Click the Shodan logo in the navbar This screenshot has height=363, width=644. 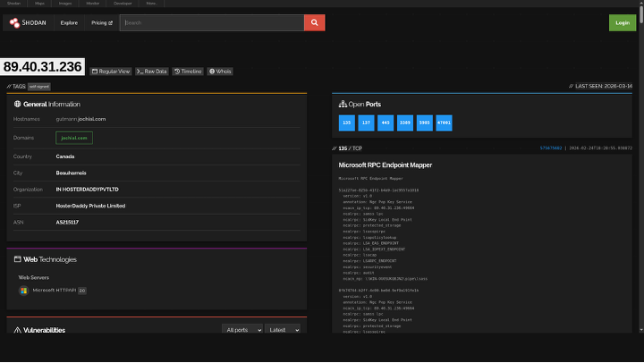29,22
